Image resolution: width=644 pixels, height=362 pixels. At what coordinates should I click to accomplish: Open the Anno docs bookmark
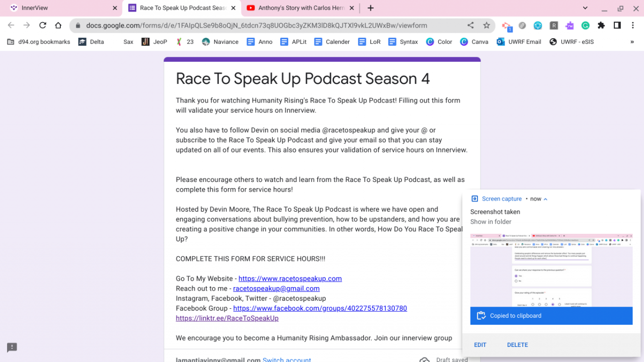(260, 42)
